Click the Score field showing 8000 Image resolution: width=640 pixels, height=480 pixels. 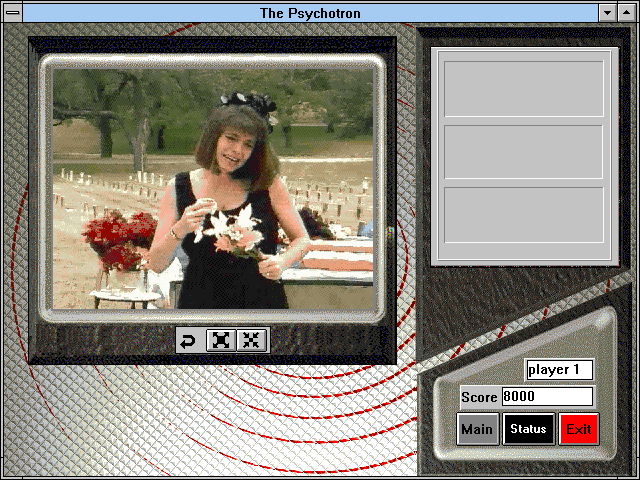pyautogui.click(x=547, y=396)
